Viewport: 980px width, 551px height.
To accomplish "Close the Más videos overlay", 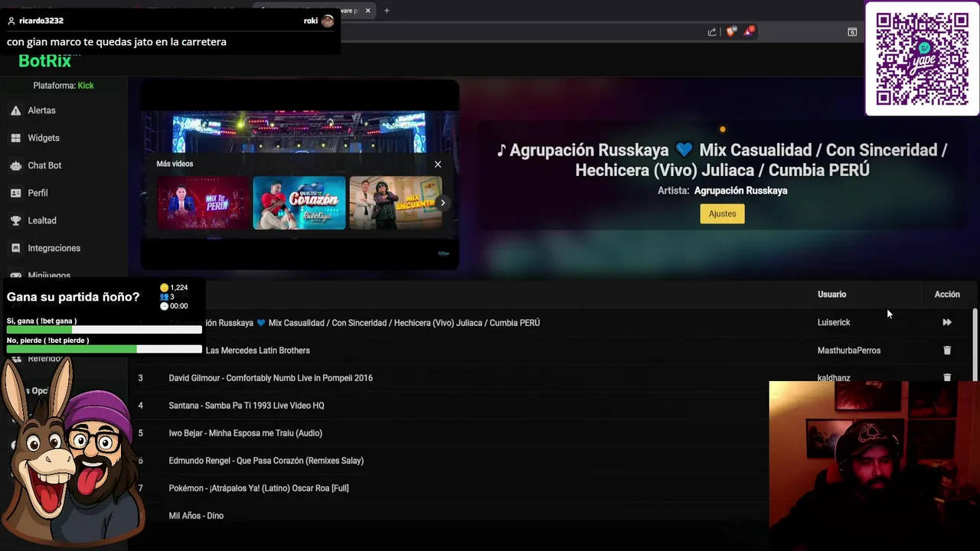I will pos(438,164).
